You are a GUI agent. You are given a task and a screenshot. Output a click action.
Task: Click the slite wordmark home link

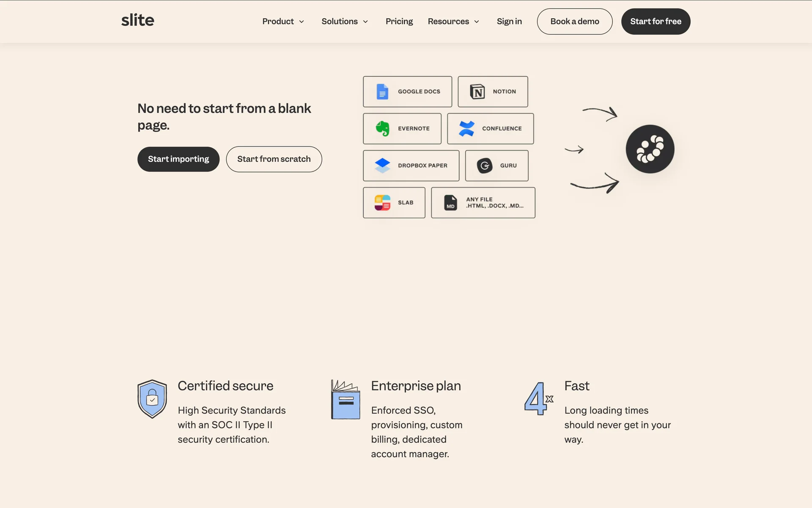[x=138, y=20]
